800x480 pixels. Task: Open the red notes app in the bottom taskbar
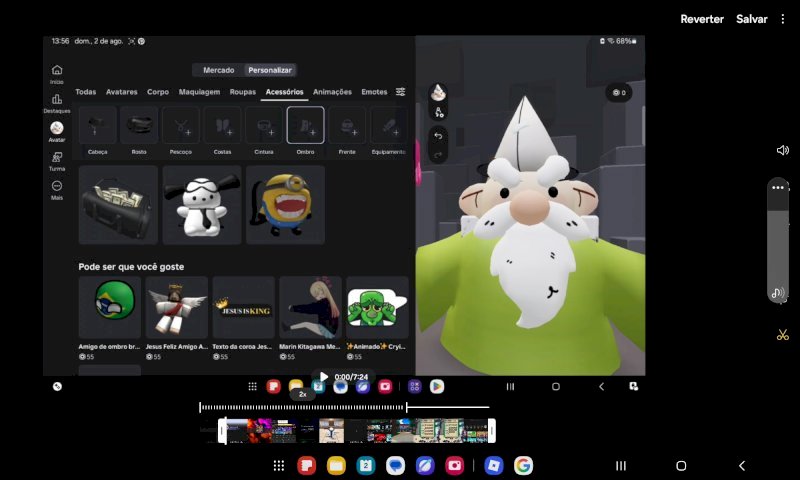coord(306,465)
